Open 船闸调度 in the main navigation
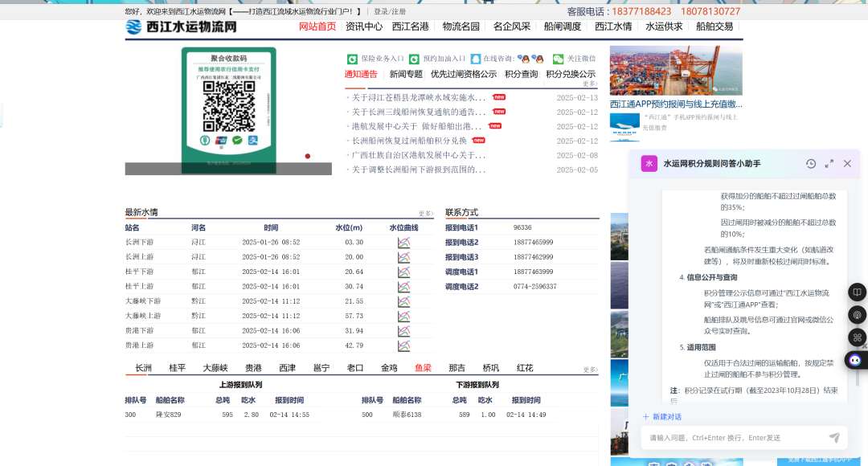This screenshot has width=868, height=466. 562,27
